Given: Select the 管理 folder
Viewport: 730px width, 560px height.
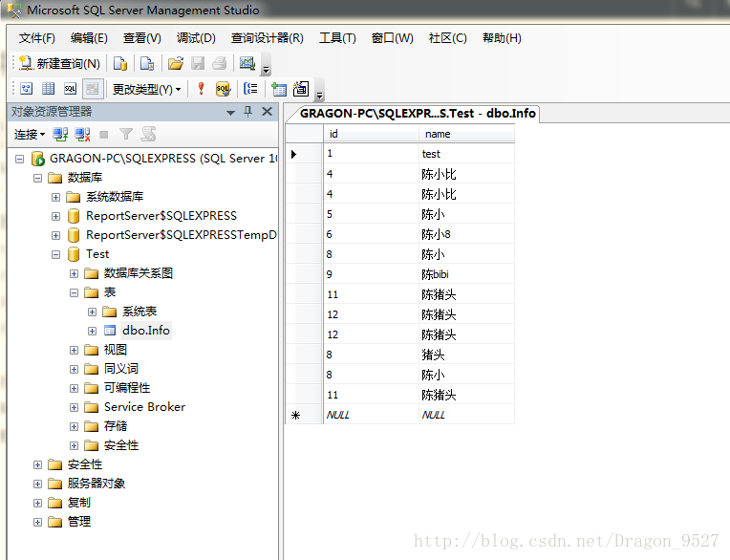Looking at the screenshot, I should [79, 522].
